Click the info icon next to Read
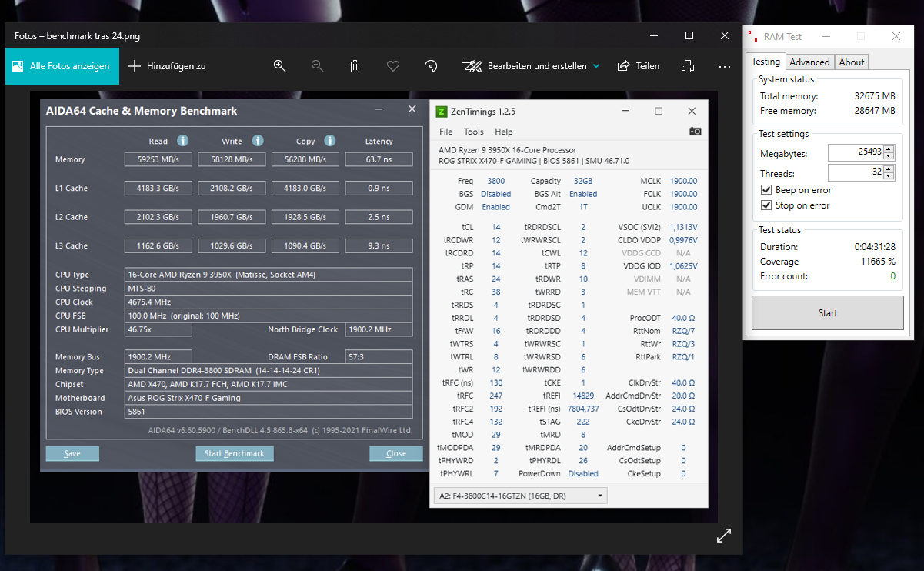Viewport: 924px width, 571px height. (x=182, y=141)
